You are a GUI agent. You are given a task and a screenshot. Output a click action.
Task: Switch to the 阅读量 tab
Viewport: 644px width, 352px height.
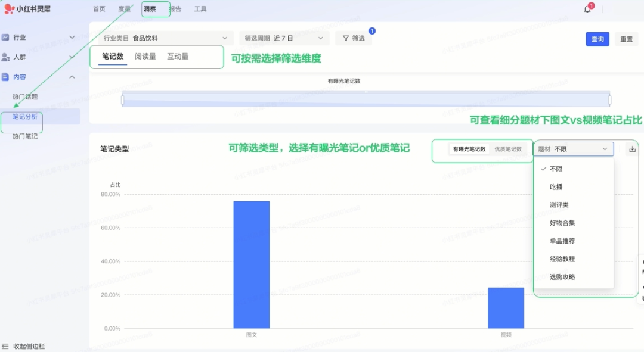pyautogui.click(x=145, y=57)
